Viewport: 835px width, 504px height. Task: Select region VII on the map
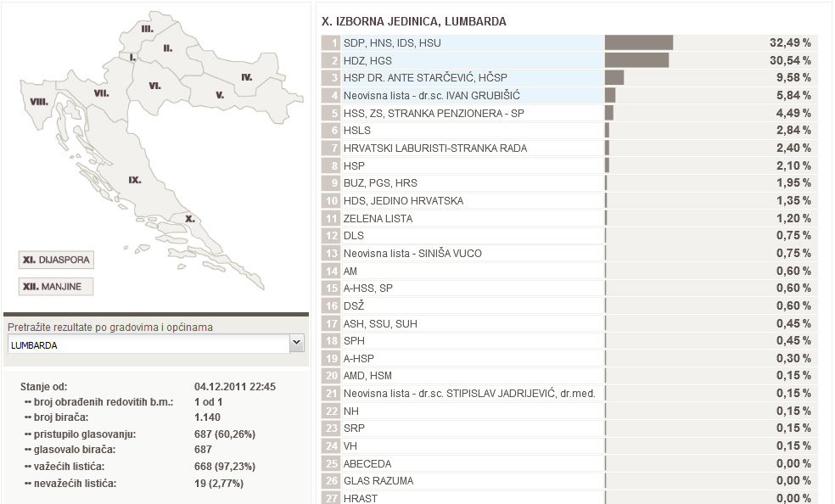[x=101, y=92]
